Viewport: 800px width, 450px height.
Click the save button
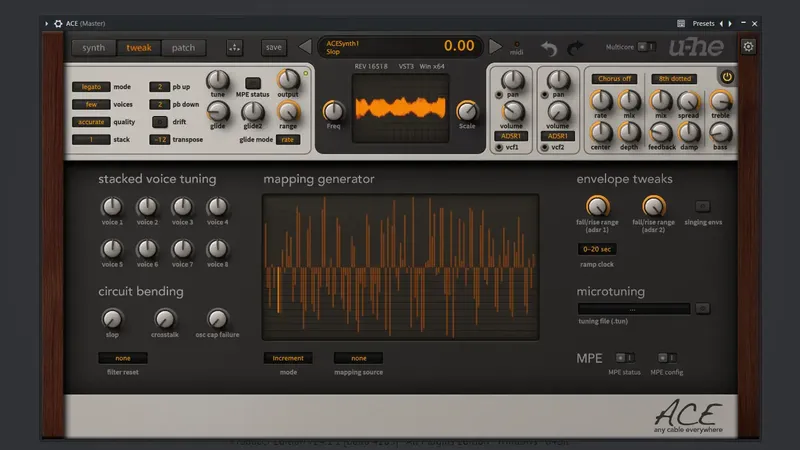pos(273,47)
